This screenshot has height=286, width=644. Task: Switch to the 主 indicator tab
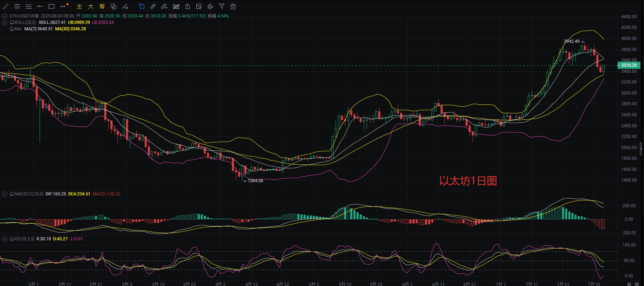pos(79,6)
